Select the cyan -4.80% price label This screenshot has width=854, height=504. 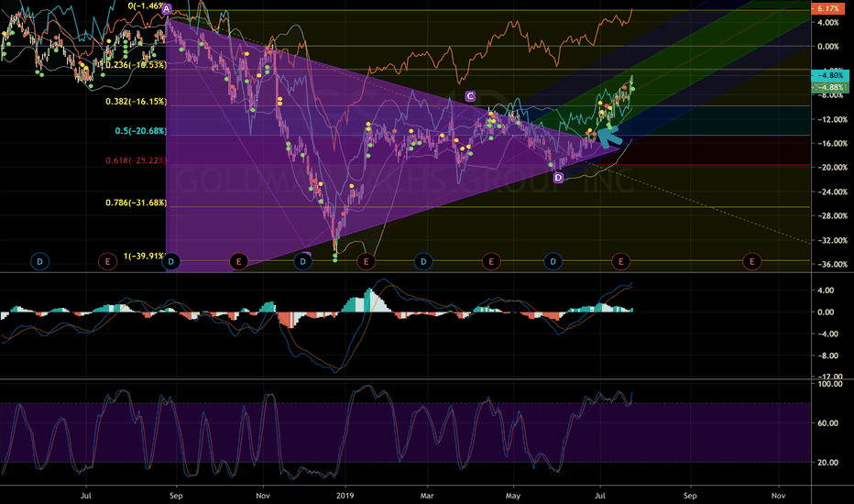(x=829, y=75)
